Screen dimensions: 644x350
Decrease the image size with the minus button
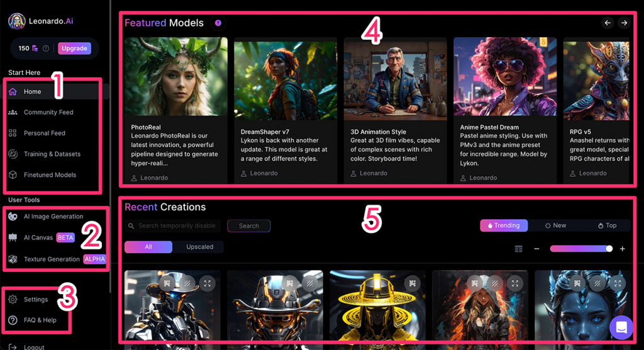[536, 249]
